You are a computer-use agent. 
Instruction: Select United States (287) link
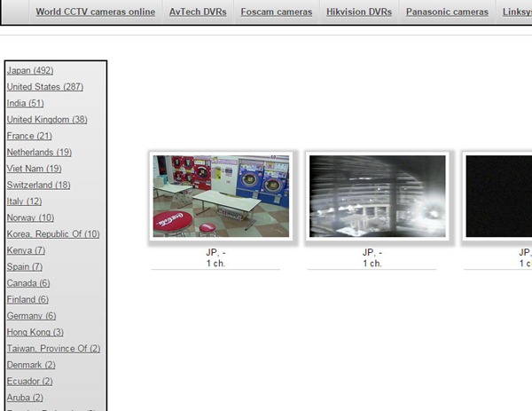coord(45,87)
